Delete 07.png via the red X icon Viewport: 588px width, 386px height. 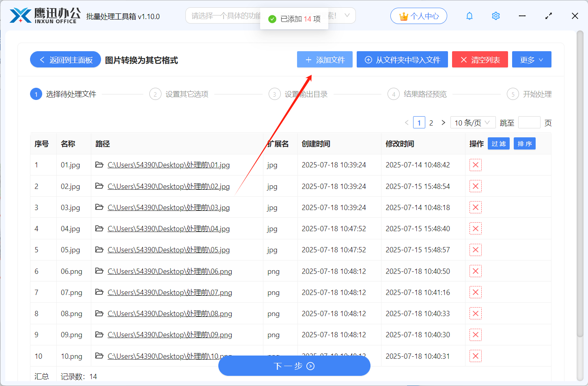(476, 292)
